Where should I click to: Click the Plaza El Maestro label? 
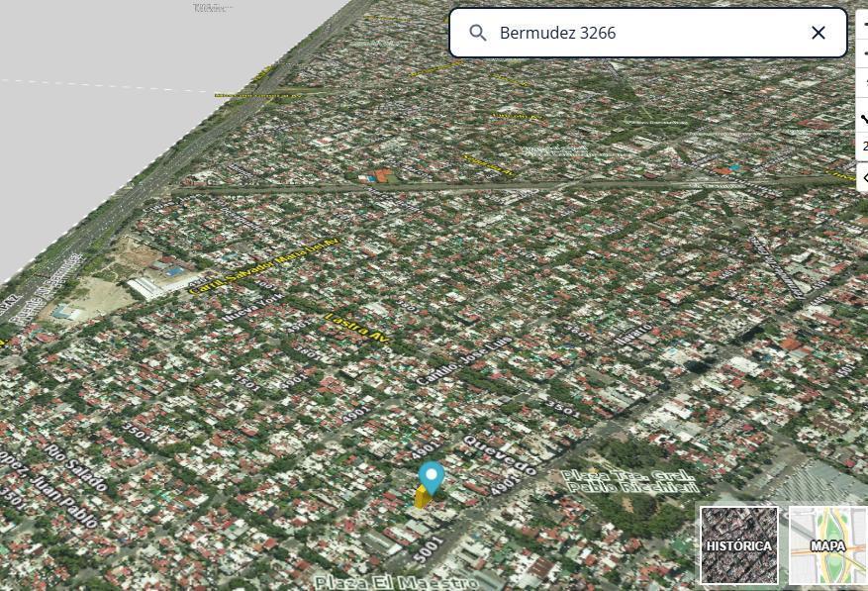395,582
